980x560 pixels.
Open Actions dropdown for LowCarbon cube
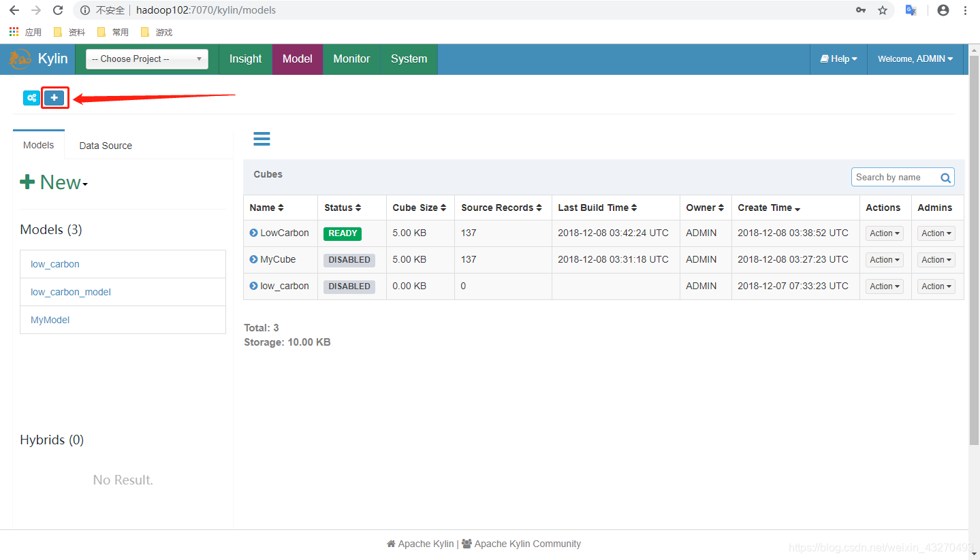click(885, 233)
